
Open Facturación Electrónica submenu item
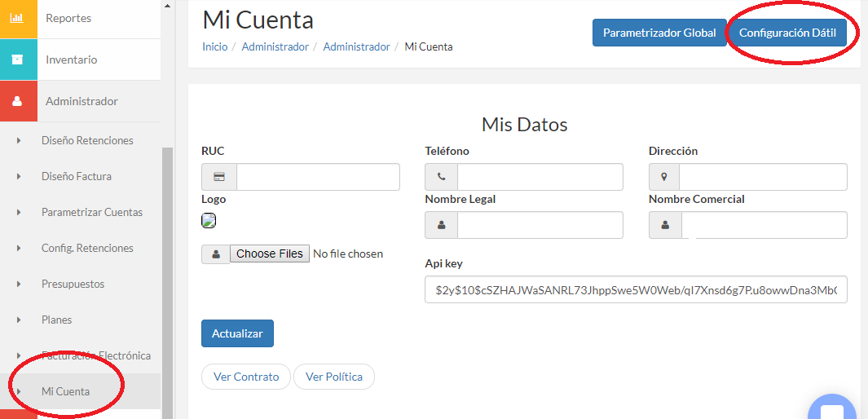click(x=80, y=355)
